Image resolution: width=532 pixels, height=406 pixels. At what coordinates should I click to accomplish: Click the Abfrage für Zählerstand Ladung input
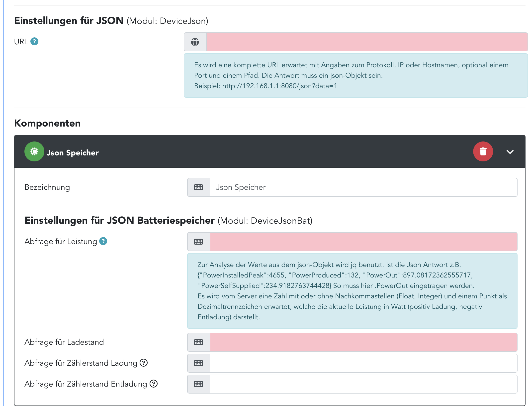(x=363, y=363)
